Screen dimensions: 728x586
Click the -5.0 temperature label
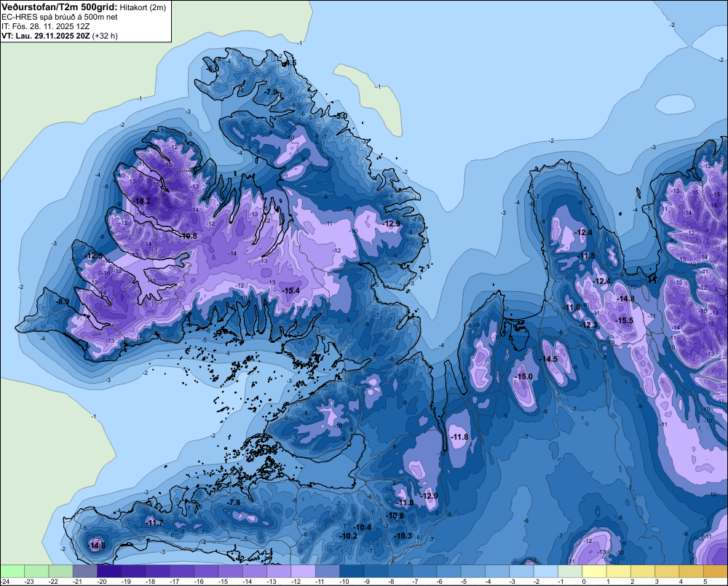tap(341, 116)
